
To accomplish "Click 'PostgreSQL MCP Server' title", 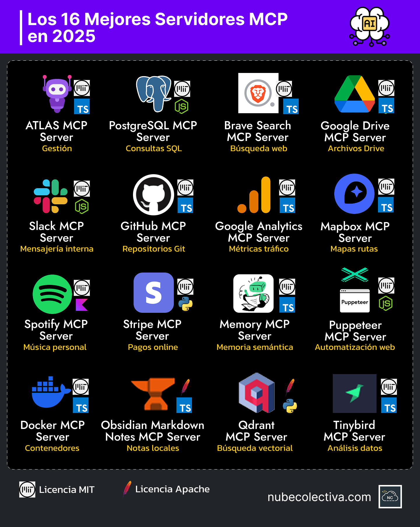I will click(x=153, y=131).
